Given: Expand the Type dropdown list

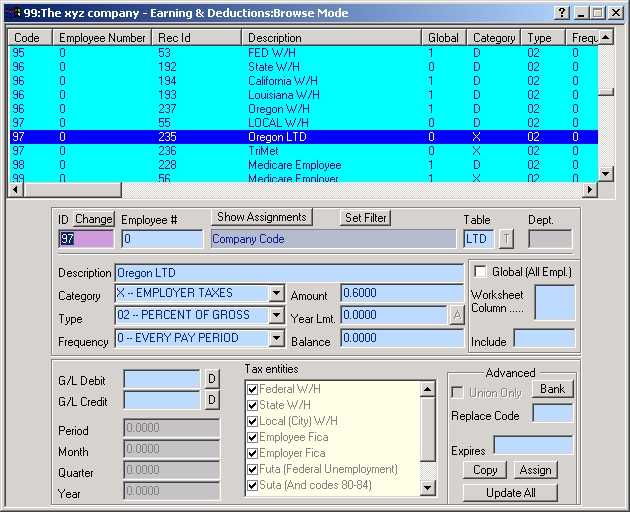Looking at the screenshot, I should [276, 316].
